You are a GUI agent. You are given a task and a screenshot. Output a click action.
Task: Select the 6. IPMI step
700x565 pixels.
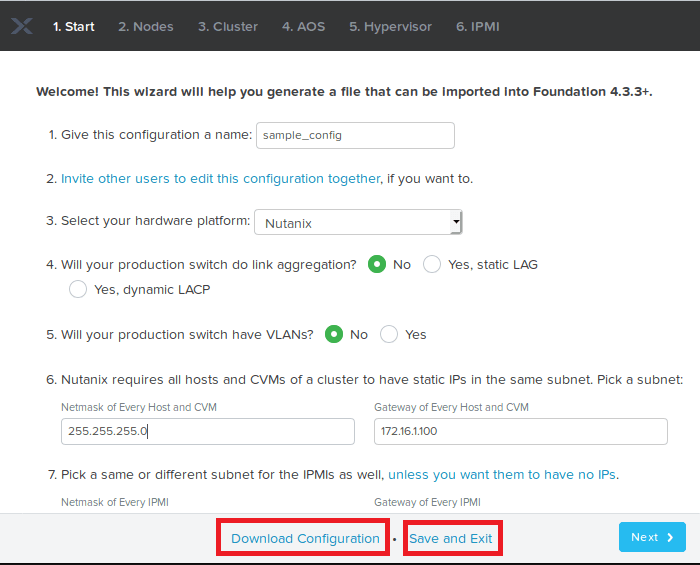478,27
